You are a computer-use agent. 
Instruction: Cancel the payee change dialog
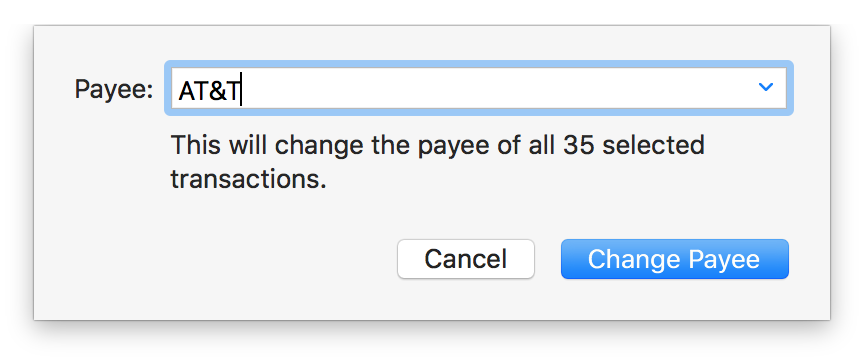pos(466,259)
